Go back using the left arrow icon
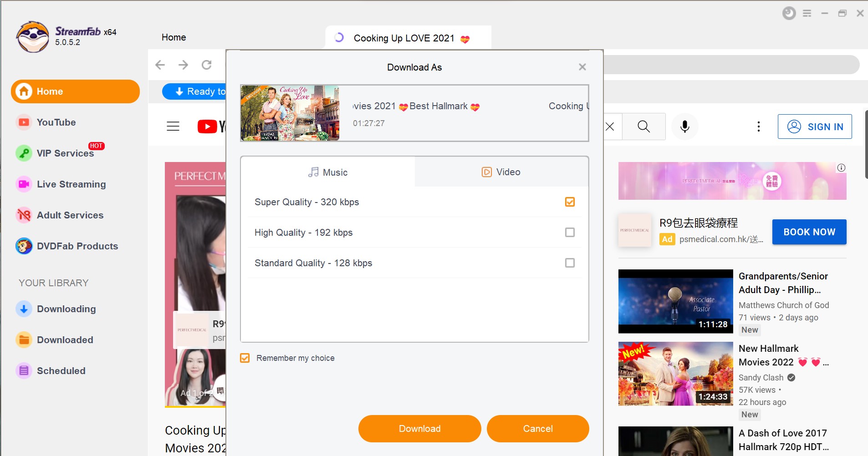Screen dimensions: 868x456 click(160, 65)
